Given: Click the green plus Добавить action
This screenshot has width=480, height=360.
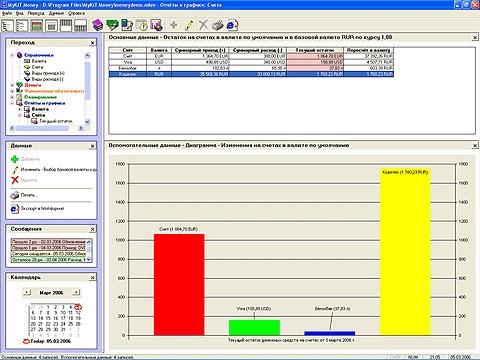Looking at the screenshot, I should click(x=25, y=159).
